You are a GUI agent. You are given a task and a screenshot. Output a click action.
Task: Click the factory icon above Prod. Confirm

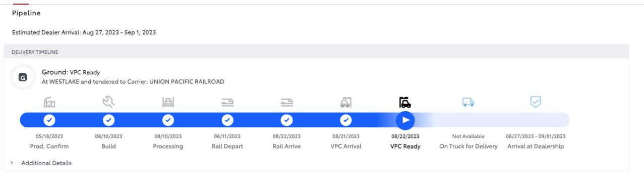49,103
